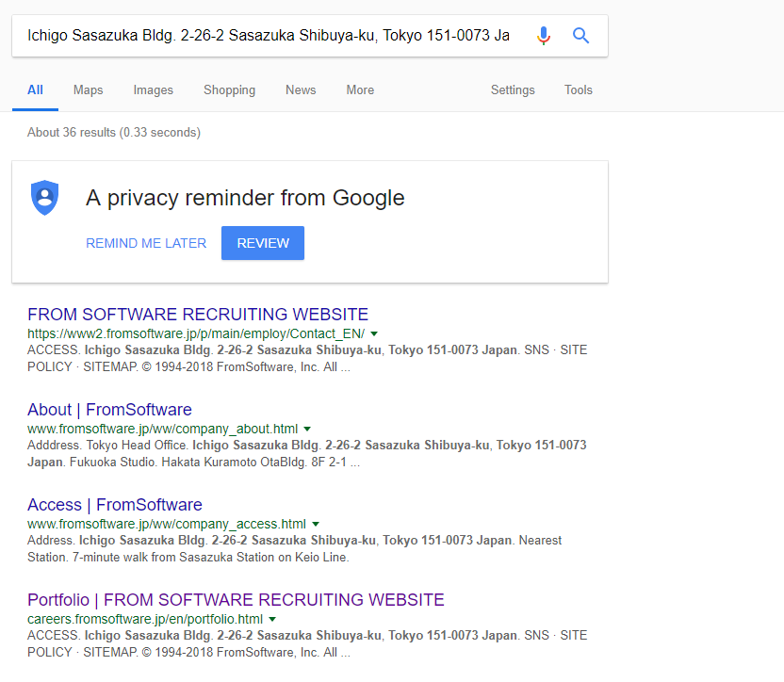Click the REVIEW button
The height and width of the screenshot is (682, 784).
tap(263, 243)
